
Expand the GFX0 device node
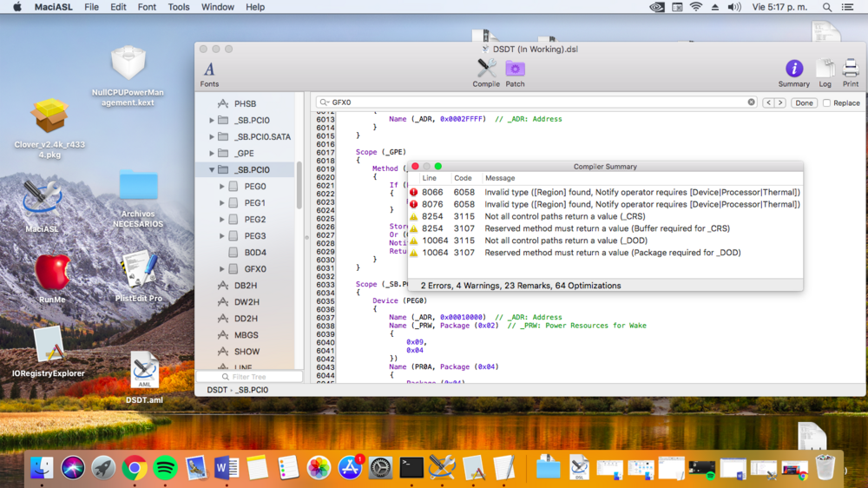tap(222, 269)
